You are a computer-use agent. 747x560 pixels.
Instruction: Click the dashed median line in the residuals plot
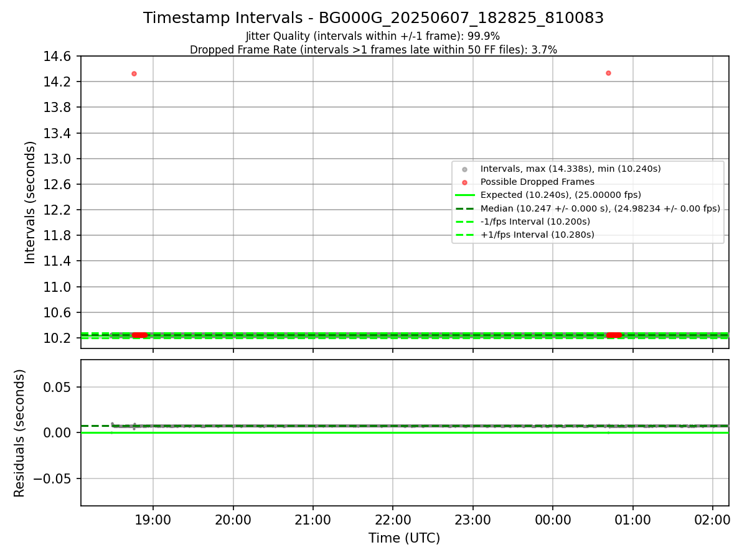[x=405, y=426]
